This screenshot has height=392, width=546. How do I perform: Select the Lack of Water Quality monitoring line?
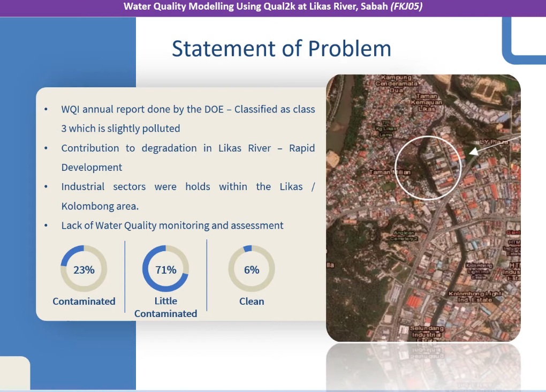click(x=172, y=225)
